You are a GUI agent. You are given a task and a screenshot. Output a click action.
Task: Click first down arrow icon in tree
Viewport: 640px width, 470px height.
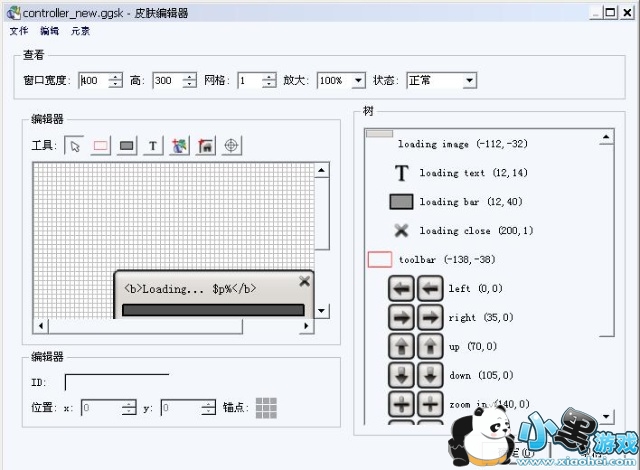[x=401, y=375]
